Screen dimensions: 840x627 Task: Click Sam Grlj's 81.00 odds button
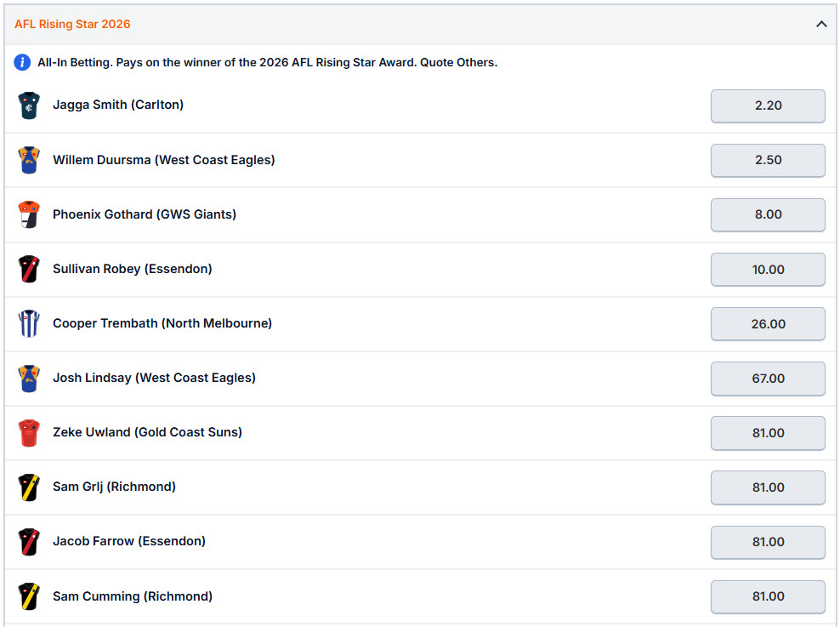768,487
